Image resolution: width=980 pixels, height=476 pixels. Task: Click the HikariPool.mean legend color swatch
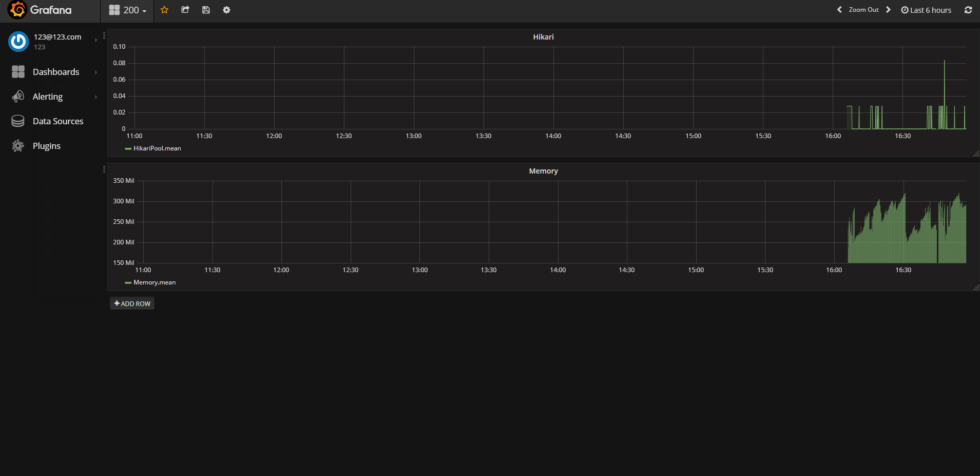coord(128,148)
